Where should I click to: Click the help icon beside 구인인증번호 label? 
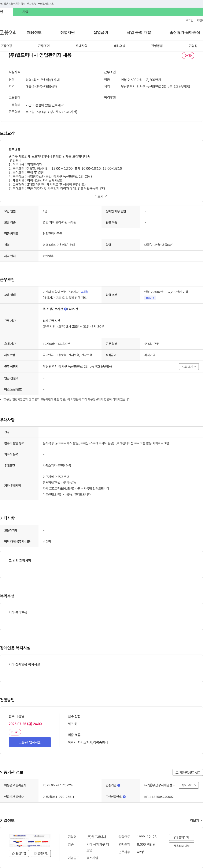[x=124, y=797]
